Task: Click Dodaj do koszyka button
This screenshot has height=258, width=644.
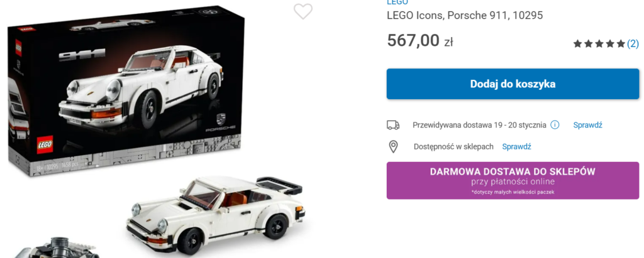Action: click(x=513, y=84)
